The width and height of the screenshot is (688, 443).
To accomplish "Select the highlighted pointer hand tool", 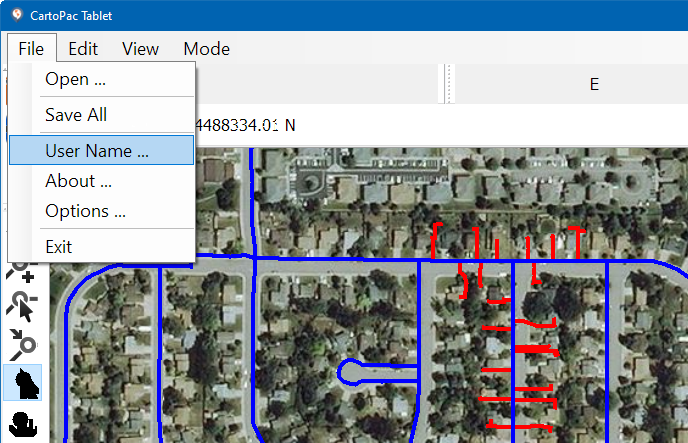I will click(x=23, y=382).
